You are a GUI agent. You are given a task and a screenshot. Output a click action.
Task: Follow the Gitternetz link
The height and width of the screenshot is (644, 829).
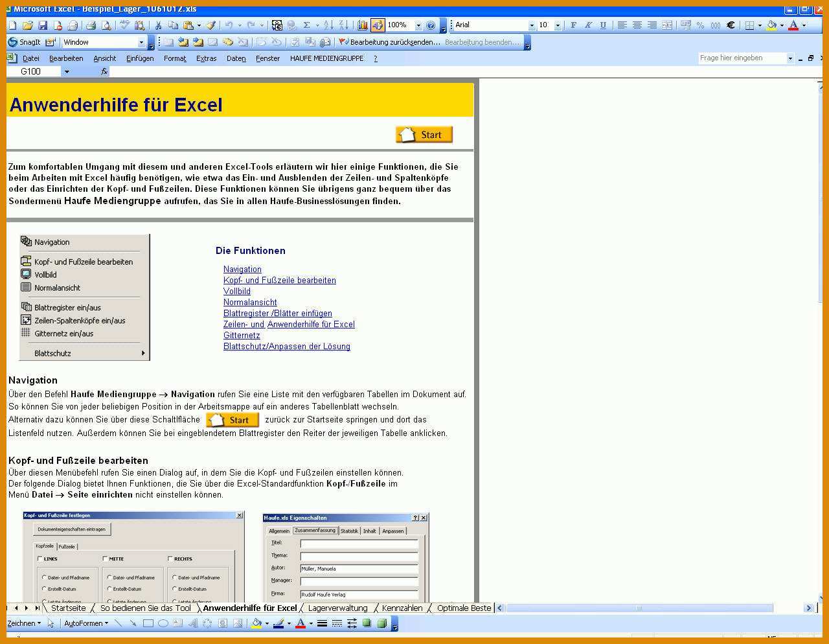coord(242,336)
